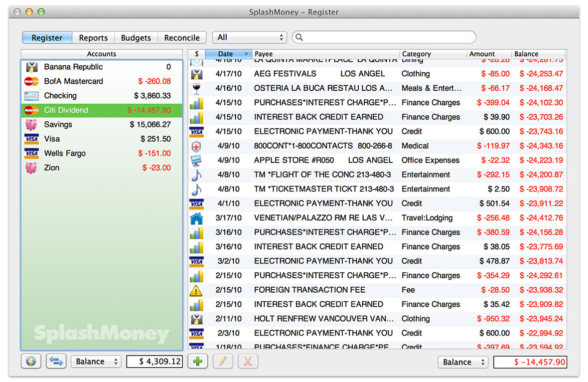Click the piggy bank icon beside Zion
Image resolution: width=588 pixels, height=382 pixels.
click(x=31, y=168)
